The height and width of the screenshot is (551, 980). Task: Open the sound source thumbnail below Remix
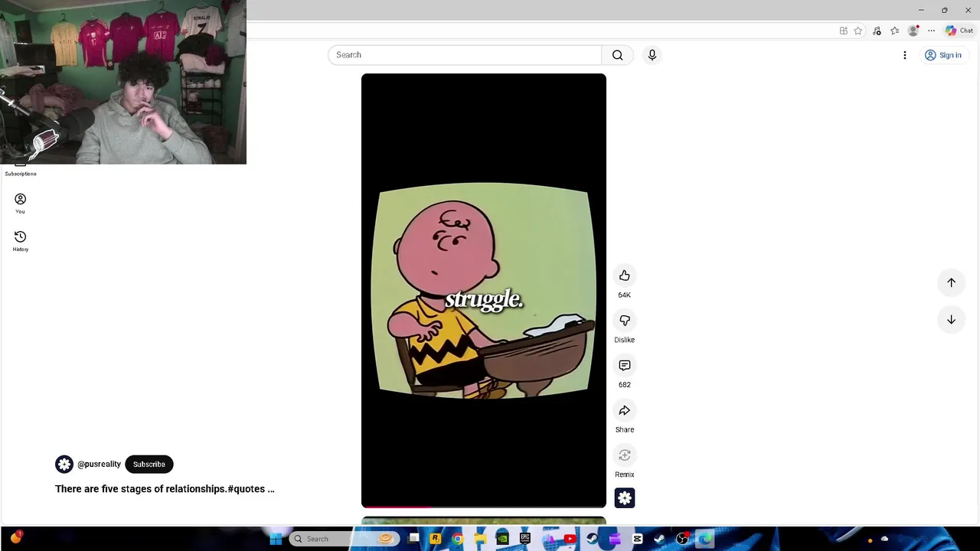[625, 498]
